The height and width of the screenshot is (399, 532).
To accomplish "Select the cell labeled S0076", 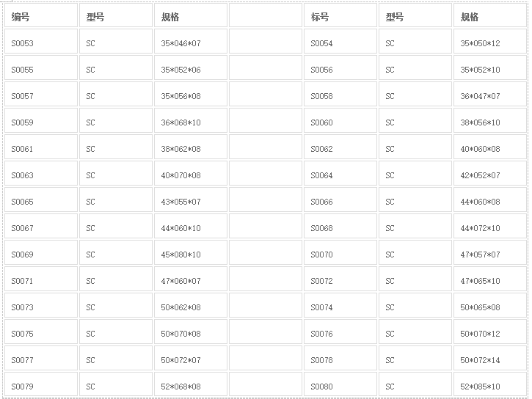I will click(340, 334).
